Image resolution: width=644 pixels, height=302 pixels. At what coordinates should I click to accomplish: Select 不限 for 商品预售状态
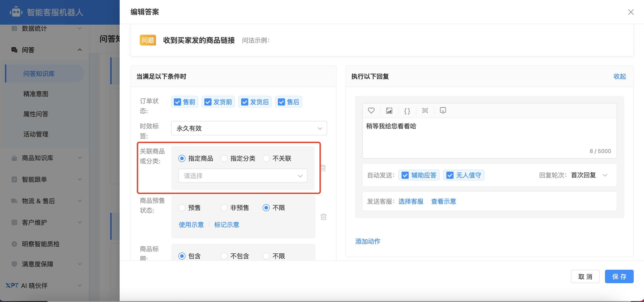266,208
